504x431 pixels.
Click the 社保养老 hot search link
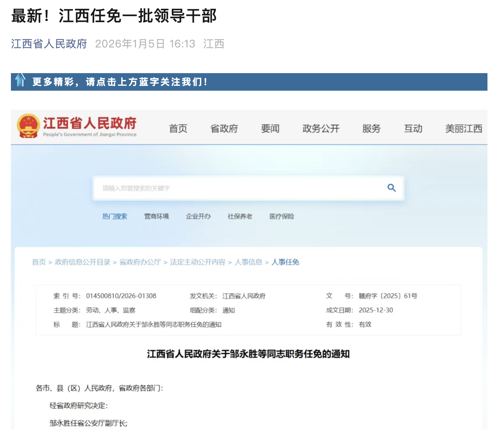click(x=240, y=217)
